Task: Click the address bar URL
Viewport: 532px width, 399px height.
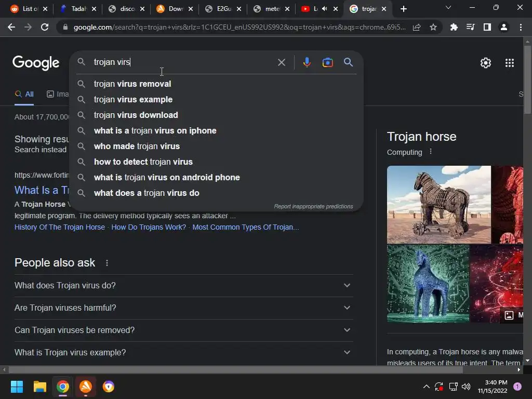Action: tap(240, 27)
